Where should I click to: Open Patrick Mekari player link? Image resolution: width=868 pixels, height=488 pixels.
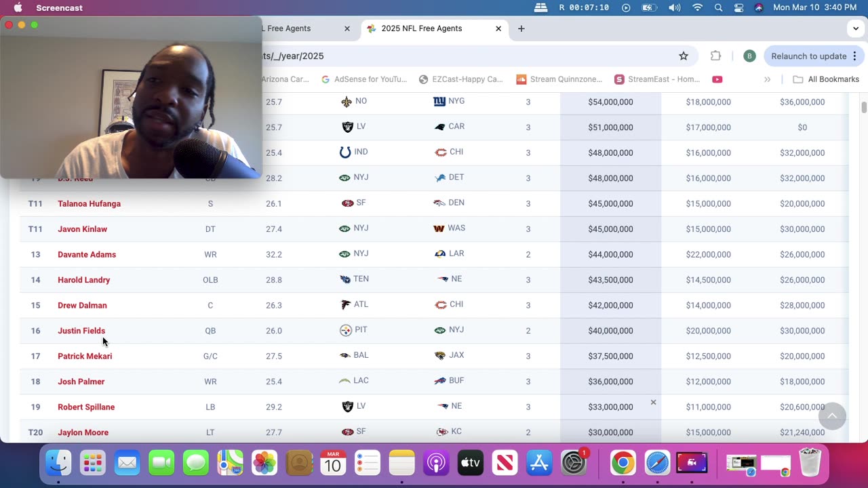click(85, 356)
